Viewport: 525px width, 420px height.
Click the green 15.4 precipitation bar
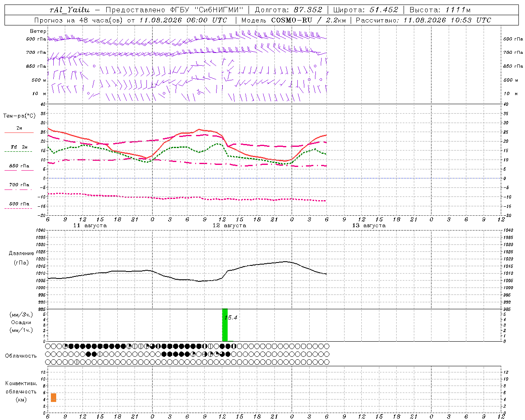click(x=225, y=325)
